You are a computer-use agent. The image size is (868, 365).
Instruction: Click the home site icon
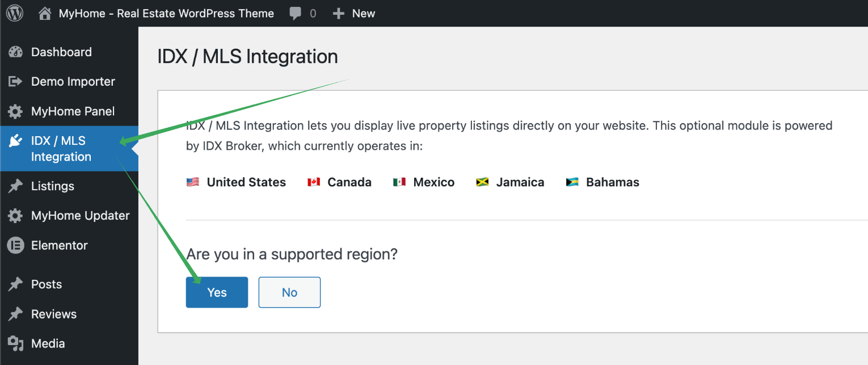tap(45, 14)
